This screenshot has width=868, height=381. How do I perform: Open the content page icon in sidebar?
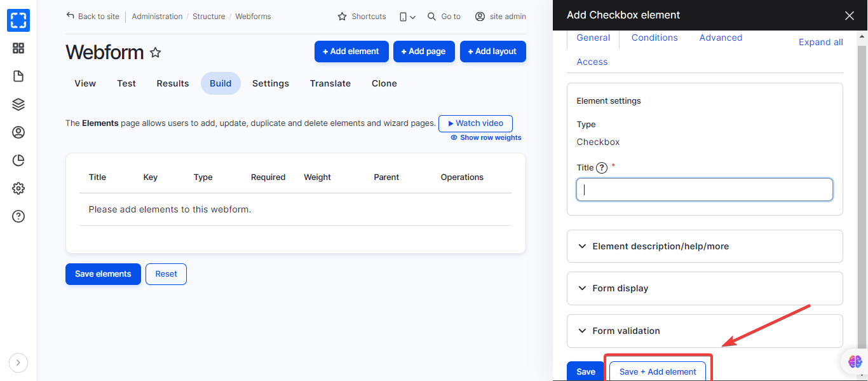(18, 76)
